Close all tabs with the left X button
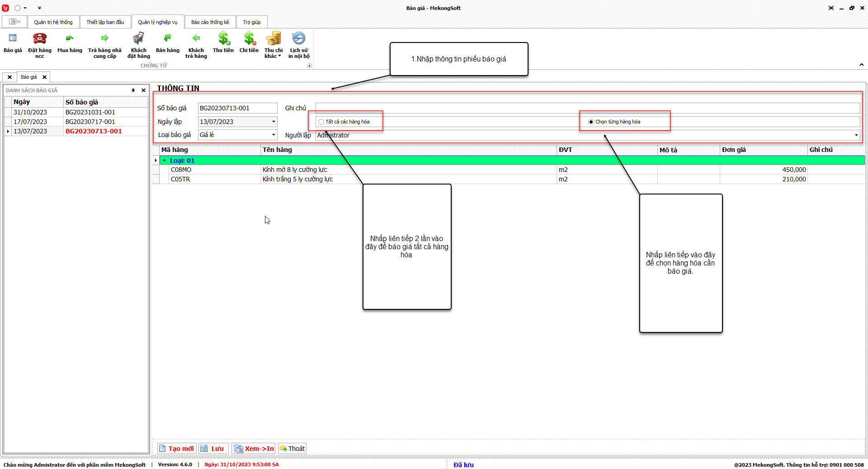This screenshot has height=469, width=868. (9, 77)
